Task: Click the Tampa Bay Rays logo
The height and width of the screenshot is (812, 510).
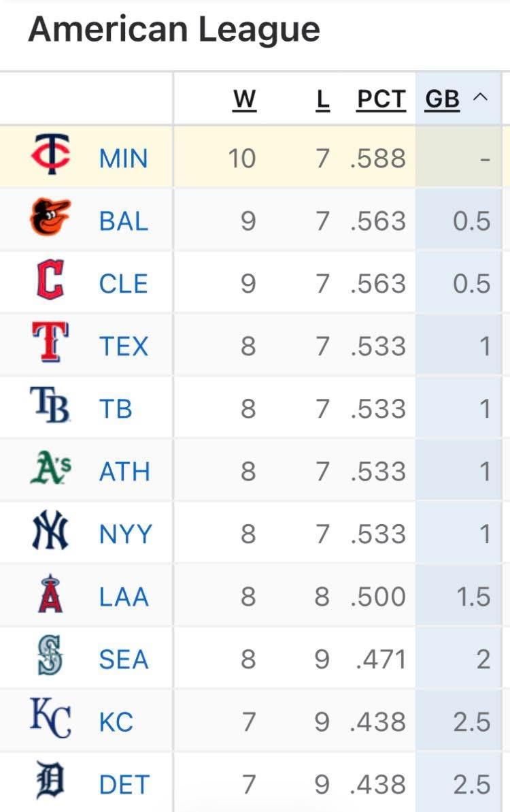Action: [x=50, y=406]
